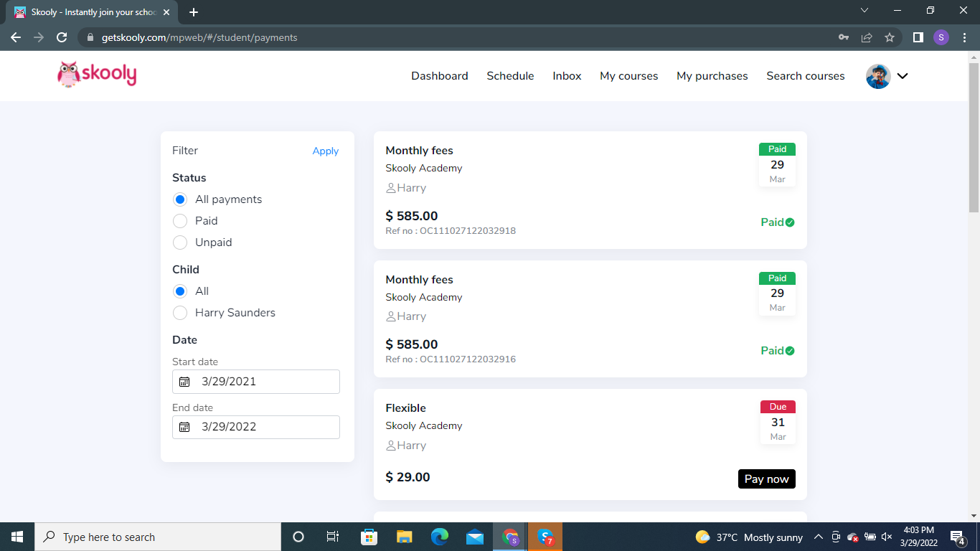Click the Start date field

[256, 382]
